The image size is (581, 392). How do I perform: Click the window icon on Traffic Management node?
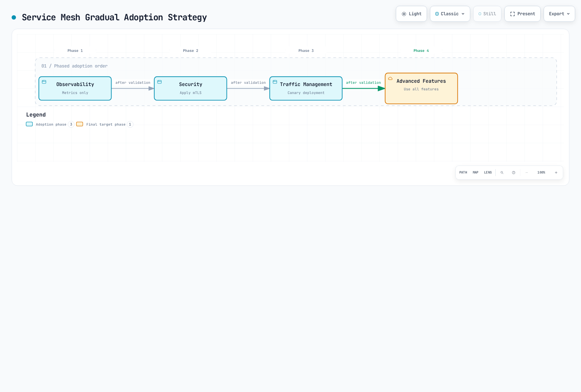(x=275, y=82)
